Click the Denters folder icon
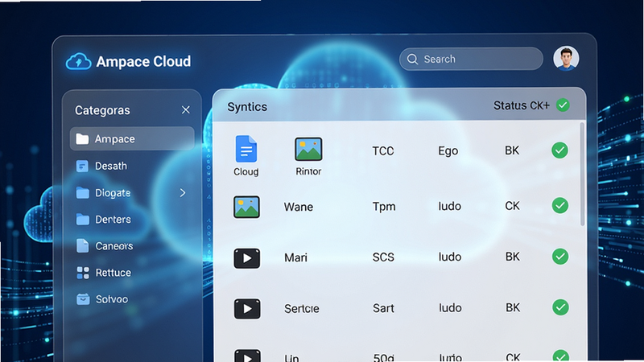The height and width of the screenshot is (362, 644). click(x=83, y=220)
